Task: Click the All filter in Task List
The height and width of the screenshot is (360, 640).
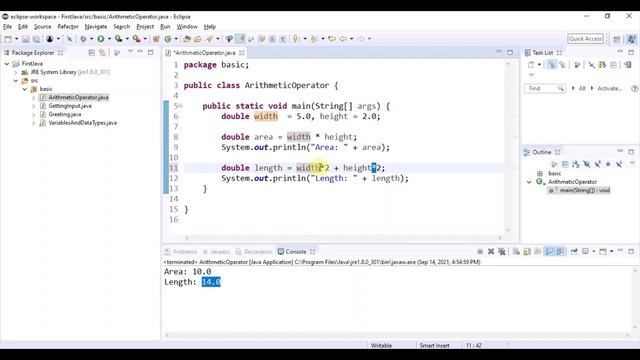Action: pos(582,89)
